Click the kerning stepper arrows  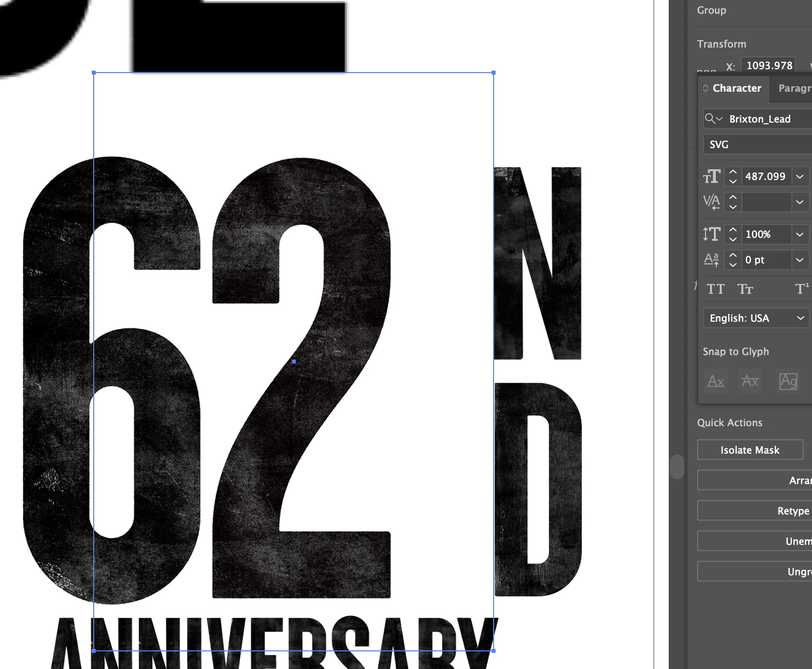(x=733, y=202)
